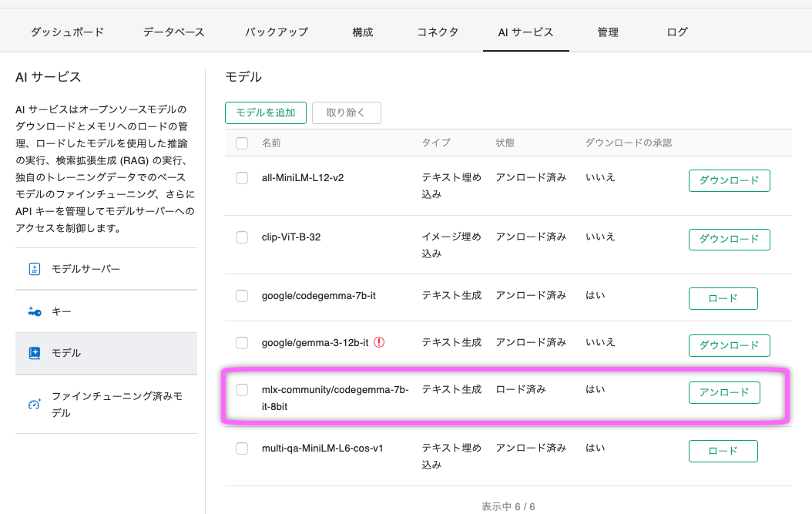Open the ログ tab
Image resolution: width=812 pixels, height=514 pixels.
coord(677,32)
